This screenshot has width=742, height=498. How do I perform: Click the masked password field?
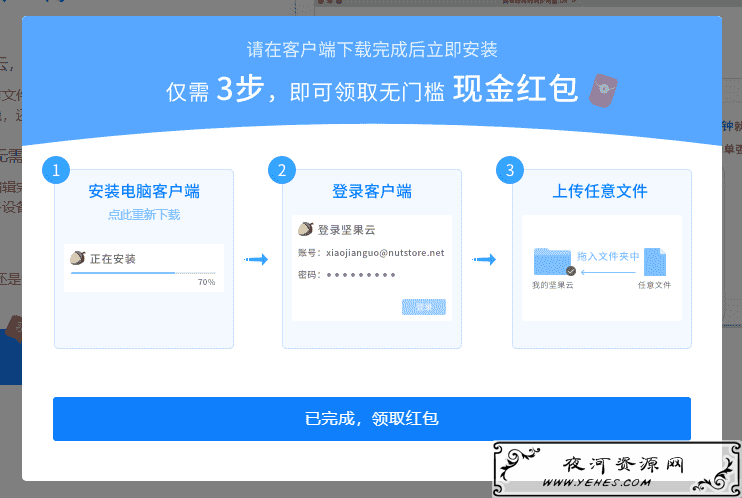pyautogui.click(x=361, y=275)
